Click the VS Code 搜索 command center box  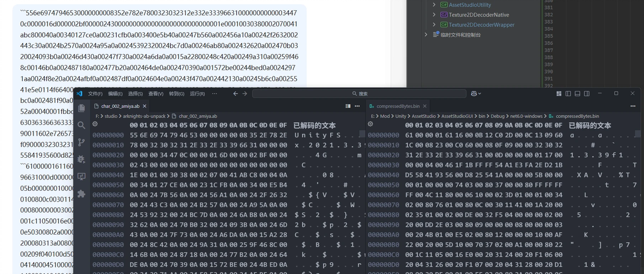(x=359, y=93)
